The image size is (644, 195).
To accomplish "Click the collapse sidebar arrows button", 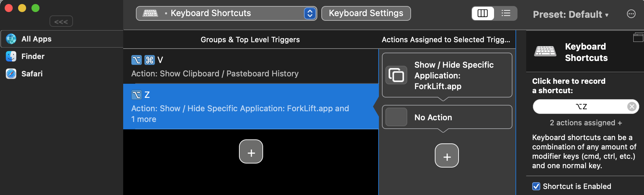I will (61, 21).
